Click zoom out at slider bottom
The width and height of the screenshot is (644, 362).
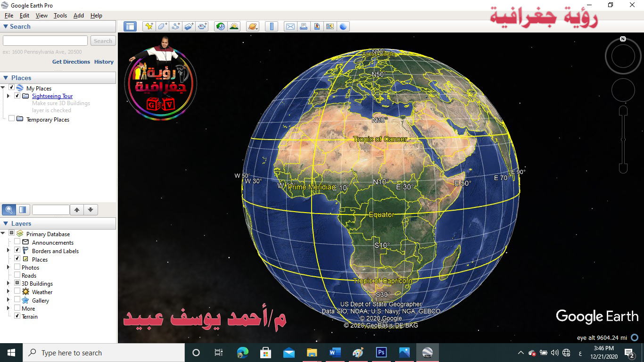(623, 168)
